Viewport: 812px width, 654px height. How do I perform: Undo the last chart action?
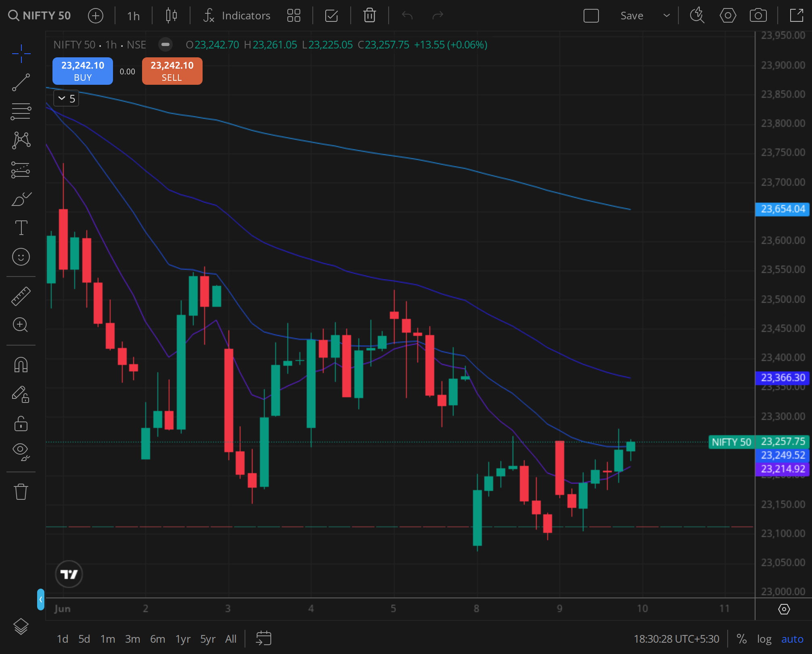pos(407,16)
